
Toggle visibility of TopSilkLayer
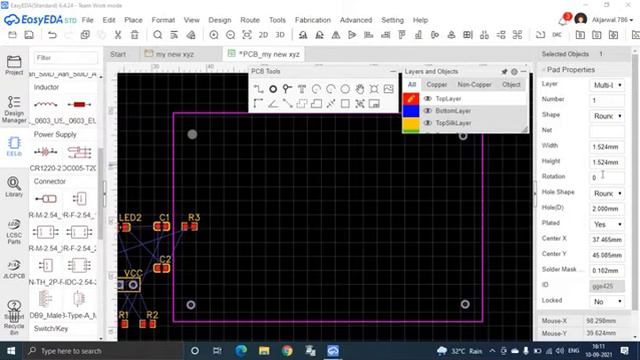point(428,123)
